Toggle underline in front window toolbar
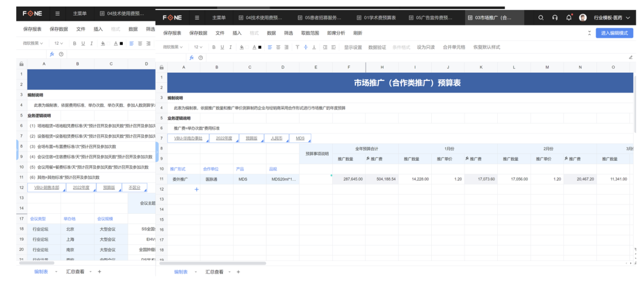The height and width of the screenshot is (292, 644). (x=222, y=47)
